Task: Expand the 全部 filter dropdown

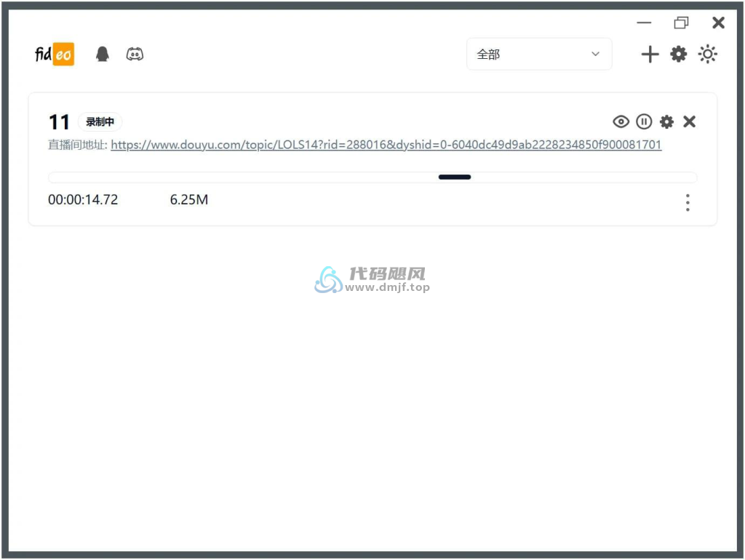Action: [x=539, y=54]
